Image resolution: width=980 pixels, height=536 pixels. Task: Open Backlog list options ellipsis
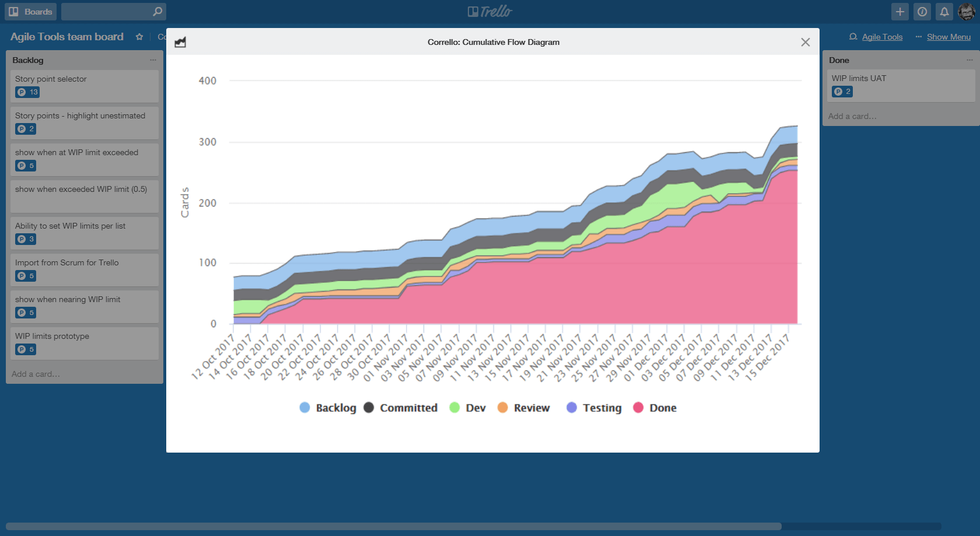point(153,60)
